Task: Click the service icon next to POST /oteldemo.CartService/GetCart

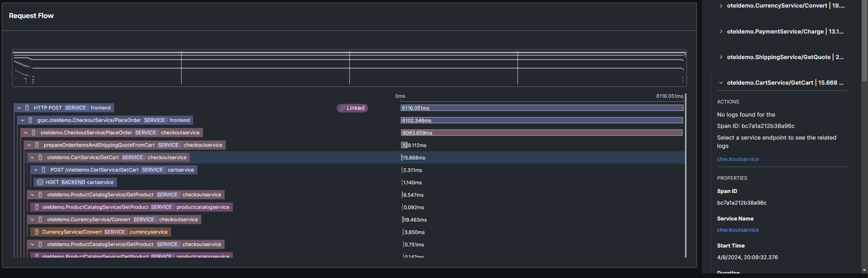Action: (x=43, y=170)
